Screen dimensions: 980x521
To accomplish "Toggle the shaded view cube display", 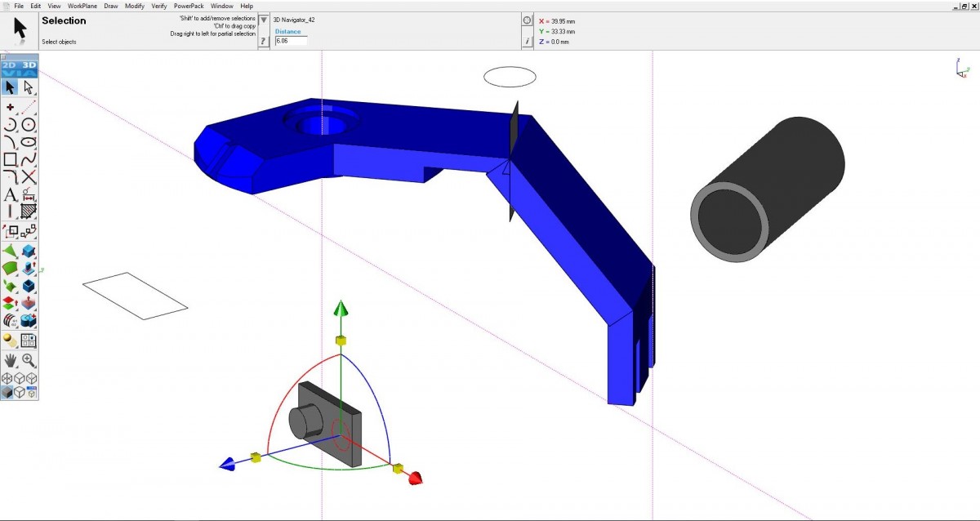I will (7, 393).
